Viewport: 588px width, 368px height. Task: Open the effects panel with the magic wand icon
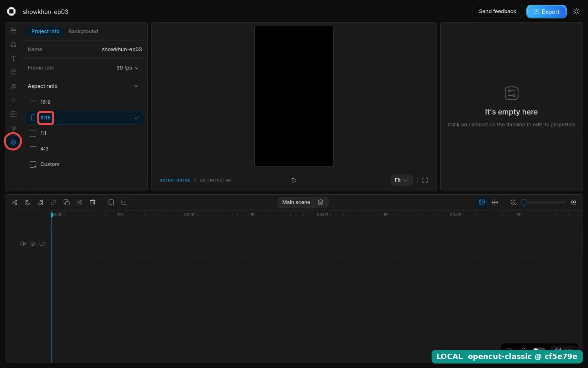13,86
